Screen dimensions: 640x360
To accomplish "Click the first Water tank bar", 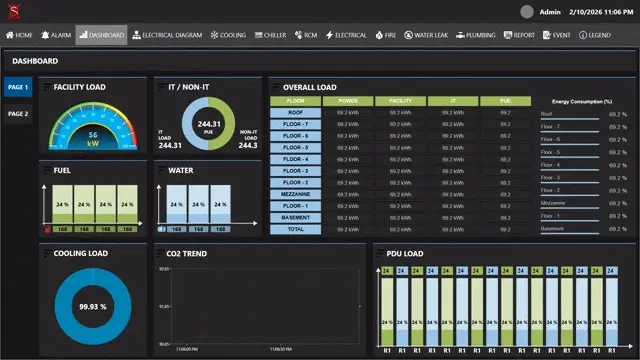I will pyautogui.click(x=177, y=204).
